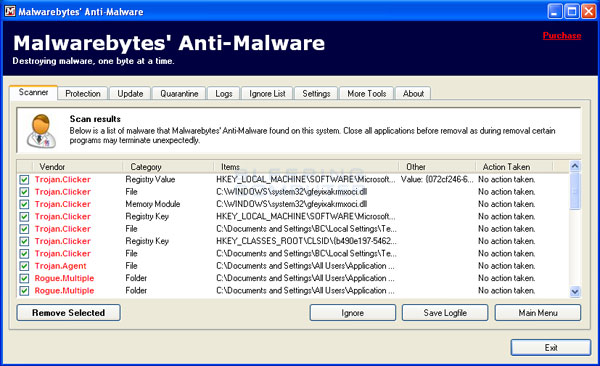This screenshot has width=600, height=366.
Task: Return via the Main Menu button
Action: click(538, 313)
